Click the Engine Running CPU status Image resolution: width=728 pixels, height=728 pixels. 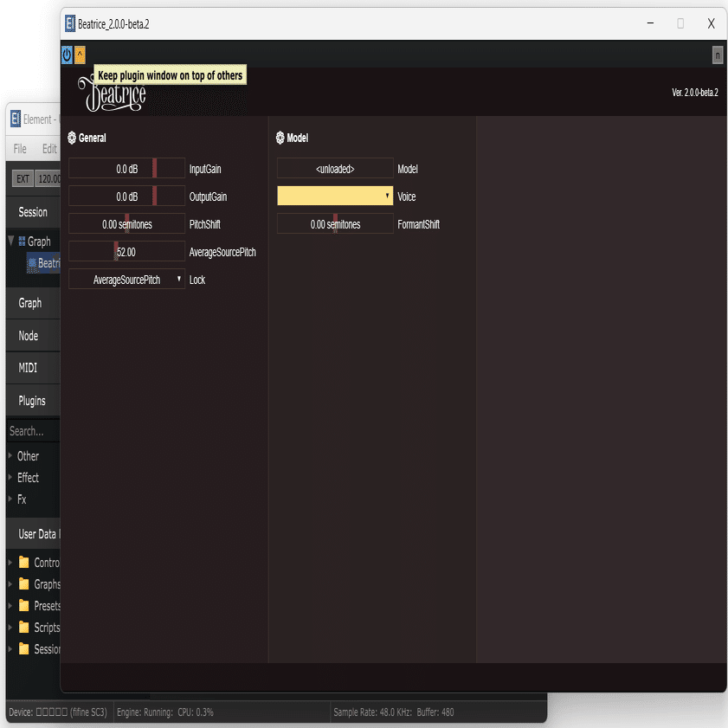tap(165, 712)
